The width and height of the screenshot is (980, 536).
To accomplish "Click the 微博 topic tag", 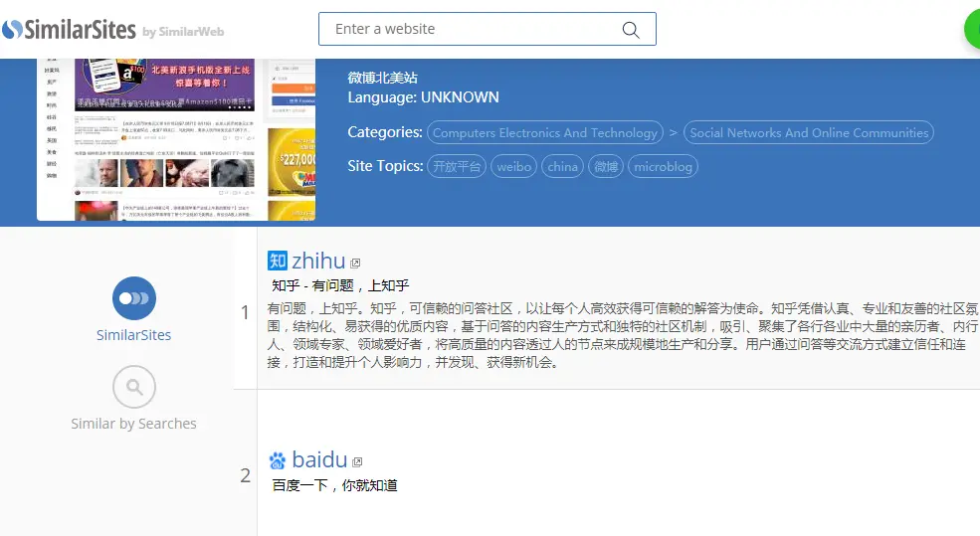I will (x=606, y=166).
